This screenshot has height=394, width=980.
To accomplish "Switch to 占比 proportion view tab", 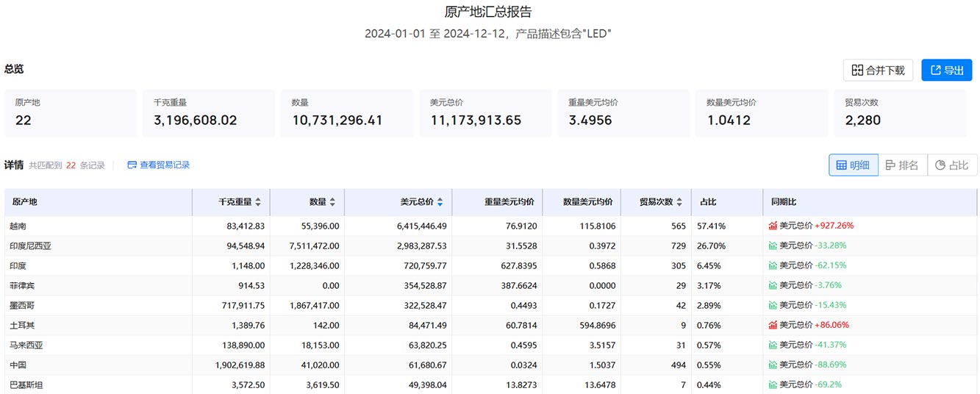I will [952, 165].
